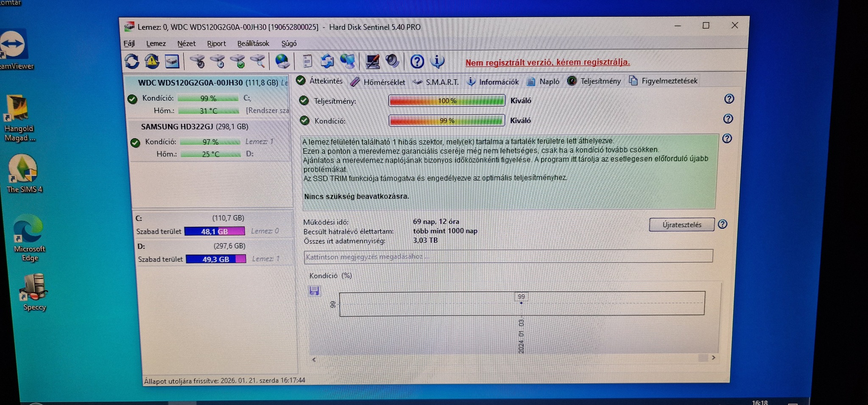Viewport: 868px width, 405px height.
Task: Open the Beállítások menu
Action: tap(253, 44)
